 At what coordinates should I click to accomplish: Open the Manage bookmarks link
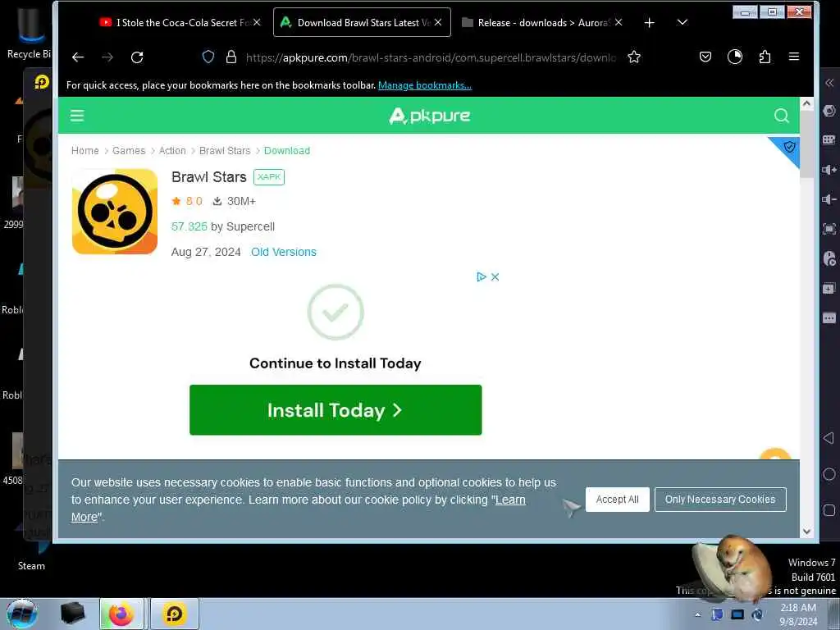[x=425, y=85]
